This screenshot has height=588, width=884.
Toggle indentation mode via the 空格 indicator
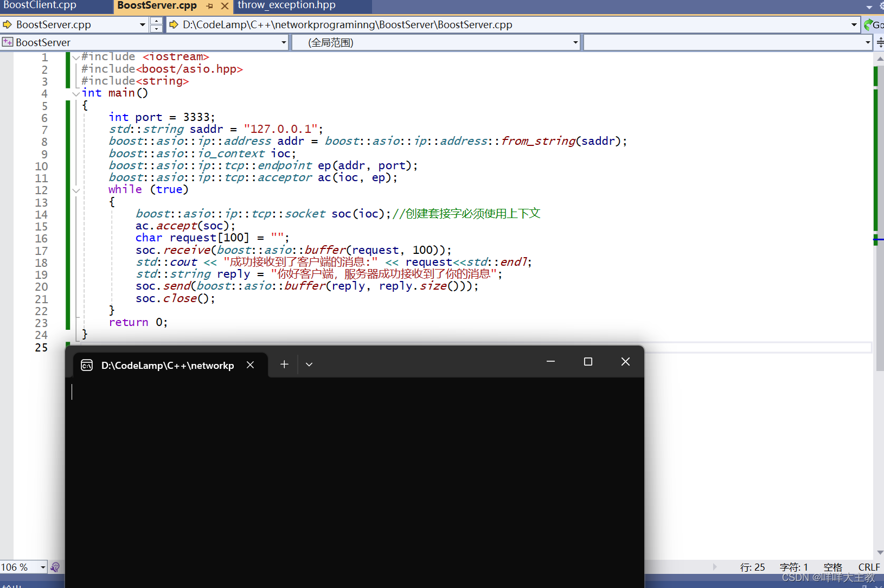(834, 567)
